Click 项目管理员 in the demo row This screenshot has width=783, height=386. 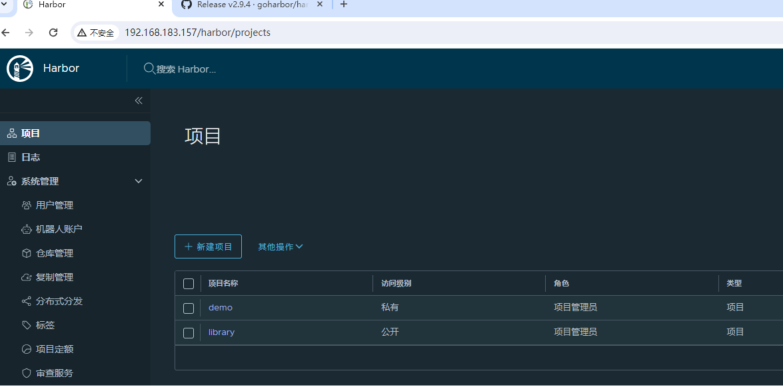[x=575, y=308]
